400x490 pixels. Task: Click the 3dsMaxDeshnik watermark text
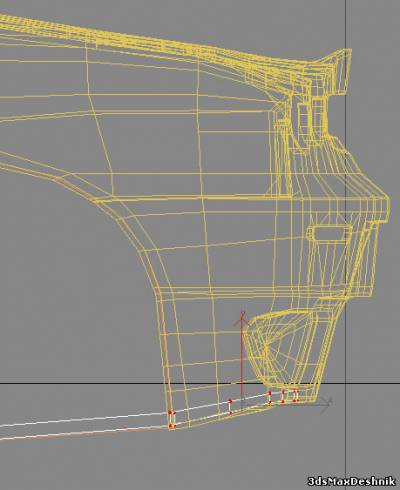351,481
